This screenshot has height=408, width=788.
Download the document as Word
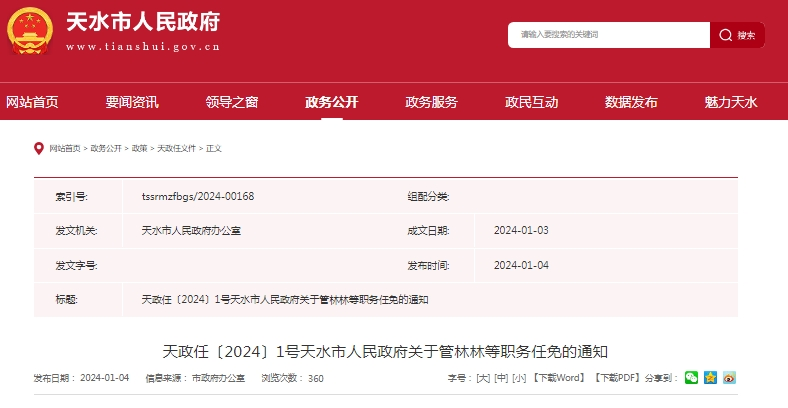coord(558,378)
